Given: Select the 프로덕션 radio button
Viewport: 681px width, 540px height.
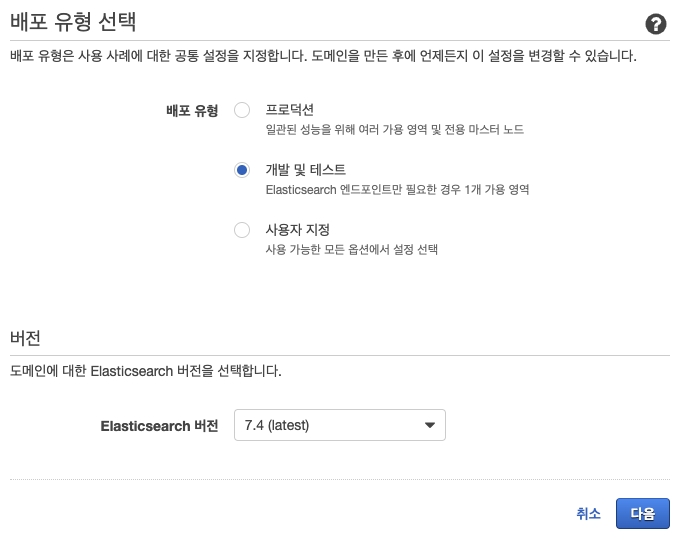Looking at the screenshot, I should point(242,110).
